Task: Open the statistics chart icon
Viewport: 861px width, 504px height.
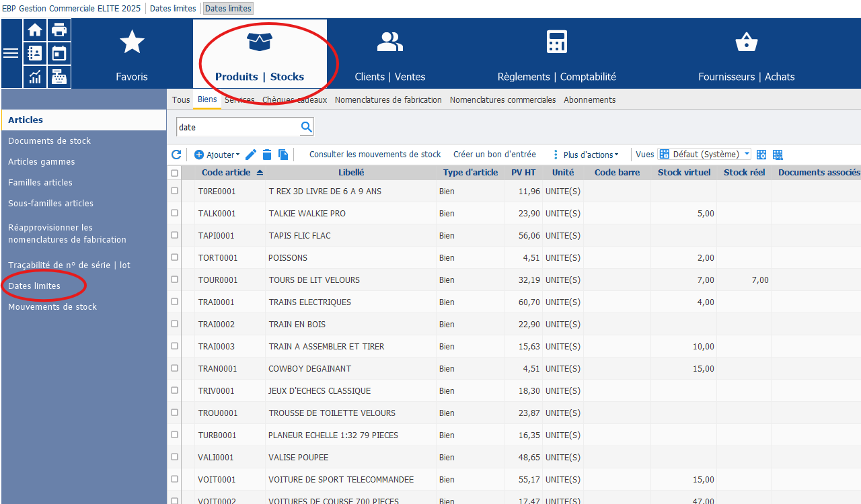Action: (35, 77)
